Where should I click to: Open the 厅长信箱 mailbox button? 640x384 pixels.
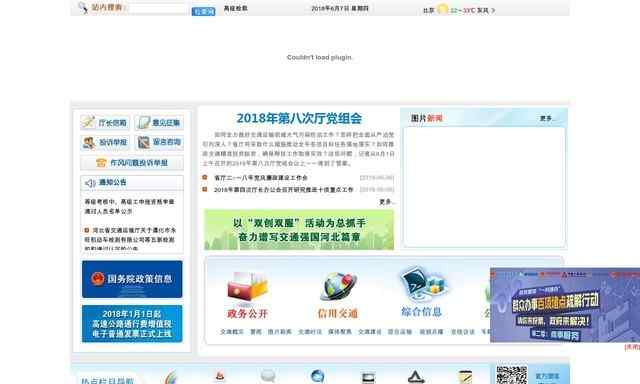105,122
